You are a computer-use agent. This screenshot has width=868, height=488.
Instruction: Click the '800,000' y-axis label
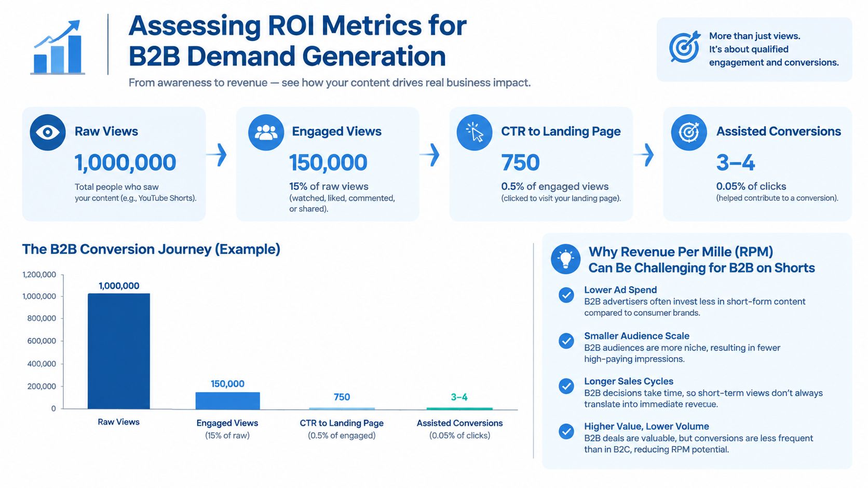point(42,318)
